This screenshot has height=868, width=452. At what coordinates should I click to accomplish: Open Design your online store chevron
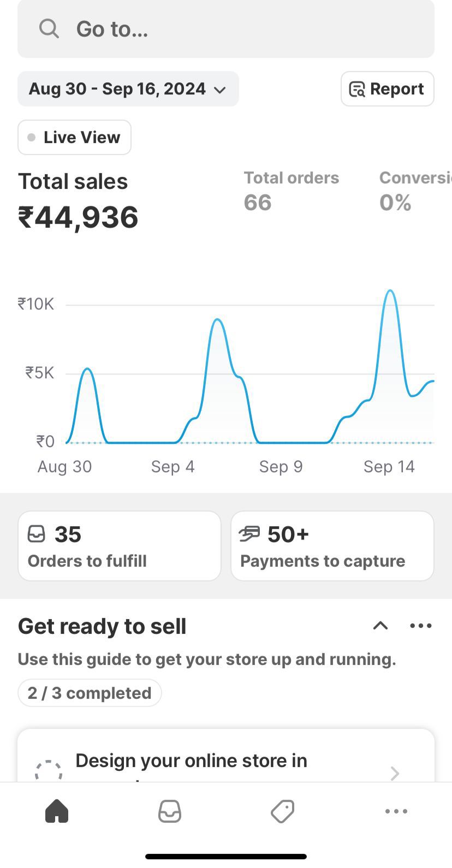(x=395, y=773)
